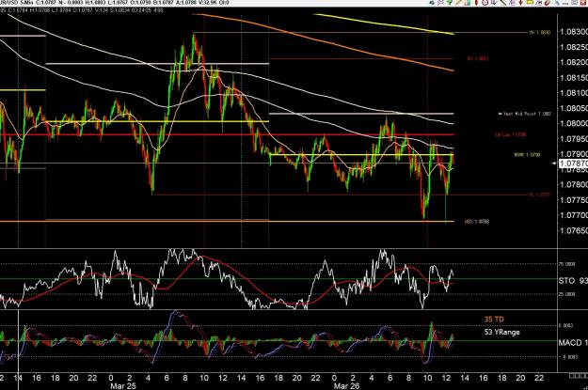Click the dark cloud-shaped toolbar icon

(432, 2)
